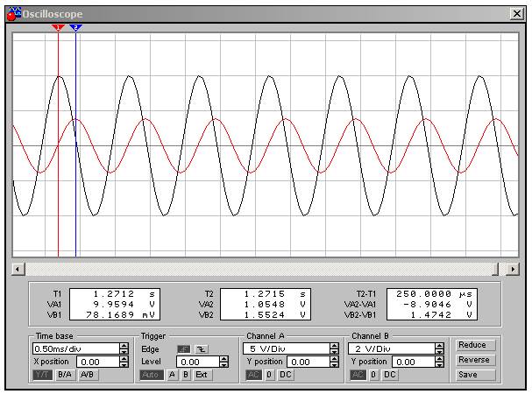Select 0 coupling for Channel B

(374, 375)
